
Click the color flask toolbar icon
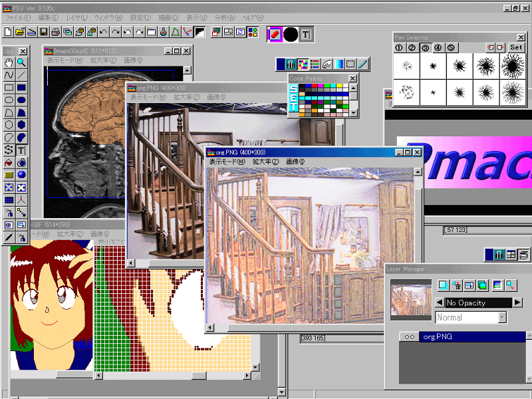(x=164, y=32)
